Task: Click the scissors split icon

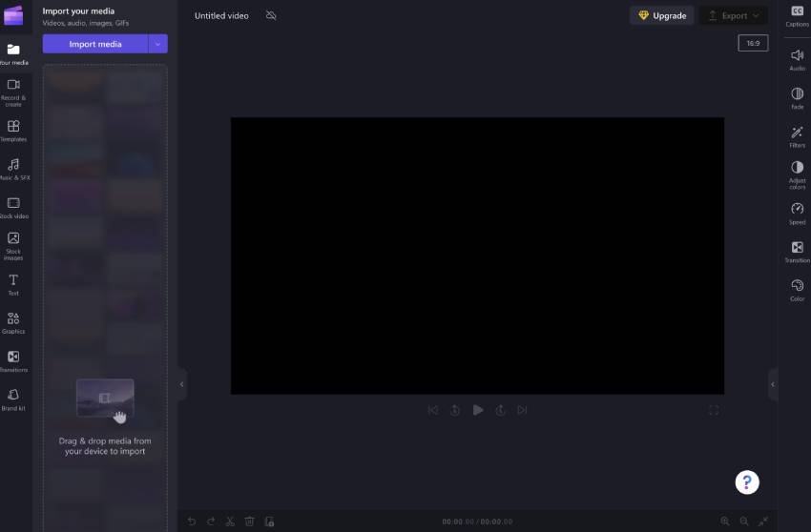Action: pos(230,522)
